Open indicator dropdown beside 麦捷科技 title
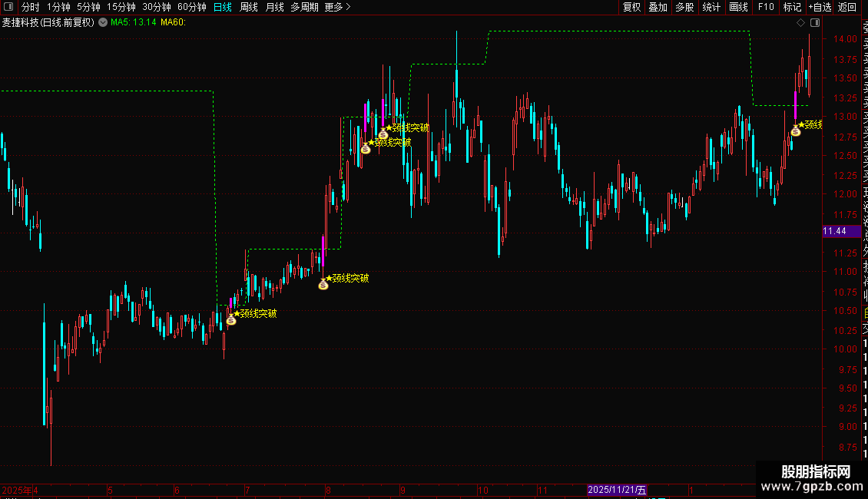 (103, 23)
